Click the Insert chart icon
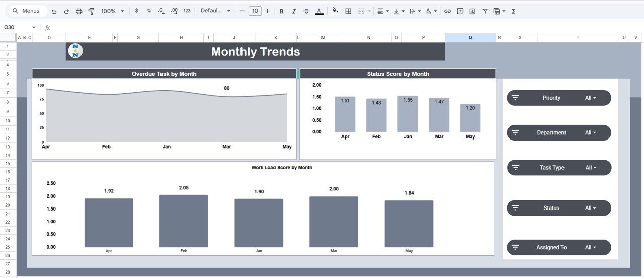The height and width of the screenshot is (278, 644). [472, 11]
